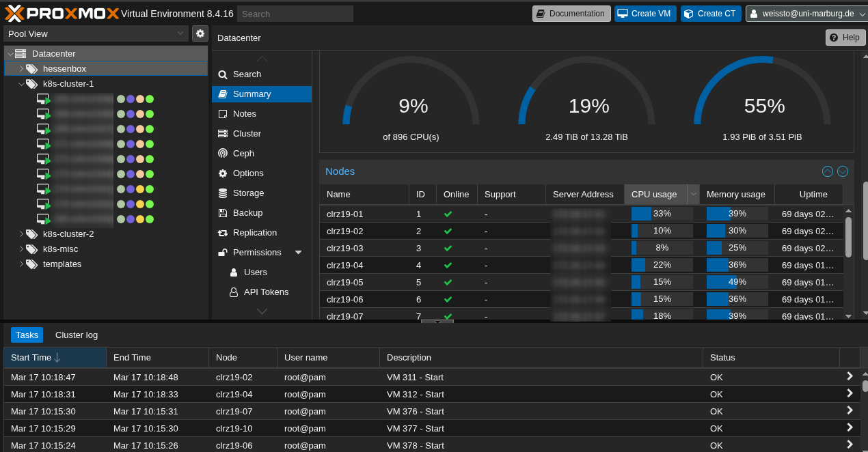Click the gear icon beside Pool View
Screen dimensions: 868x452
[x=200, y=33]
